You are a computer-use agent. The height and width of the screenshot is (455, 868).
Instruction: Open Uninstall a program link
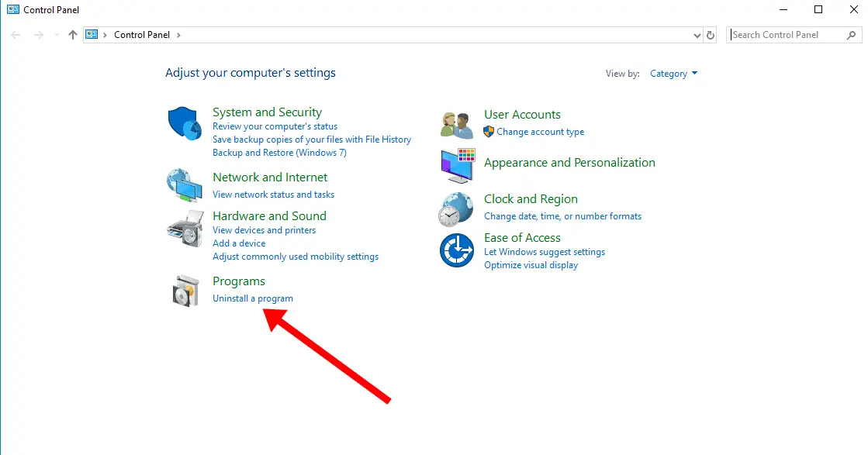pos(253,298)
